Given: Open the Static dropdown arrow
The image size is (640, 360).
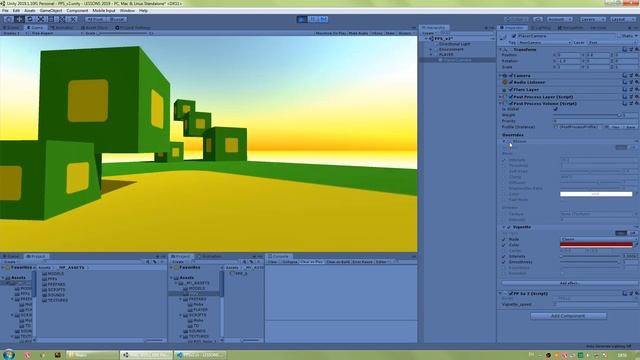Looking at the screenshot, I should (x=636, y=36).
